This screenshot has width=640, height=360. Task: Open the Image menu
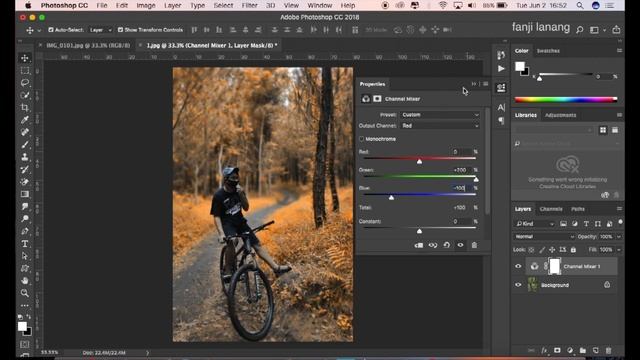coord(146,5)
